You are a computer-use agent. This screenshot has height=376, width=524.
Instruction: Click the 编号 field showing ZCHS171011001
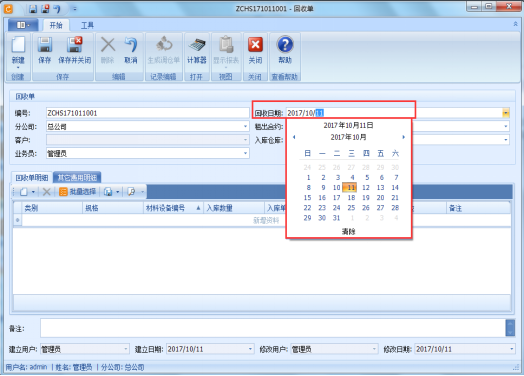[148, 113]
